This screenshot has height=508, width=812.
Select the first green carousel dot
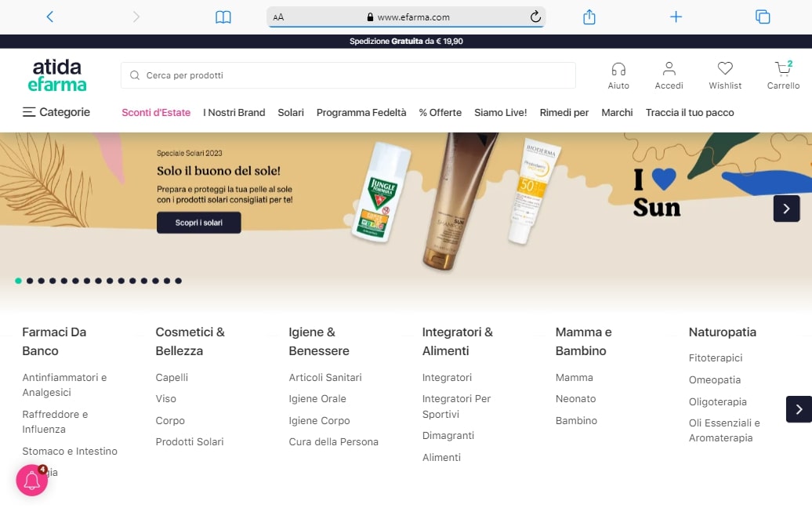(18, 281)
